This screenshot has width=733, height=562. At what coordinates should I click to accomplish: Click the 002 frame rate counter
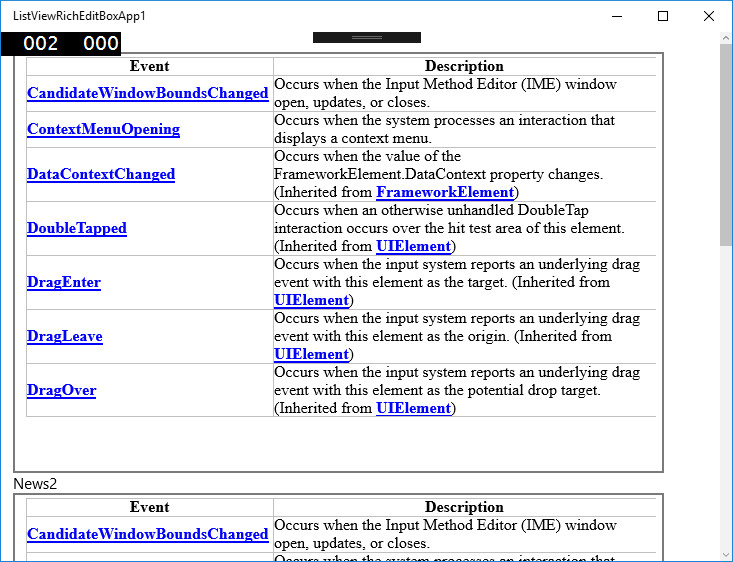click(x=41, y=43)
